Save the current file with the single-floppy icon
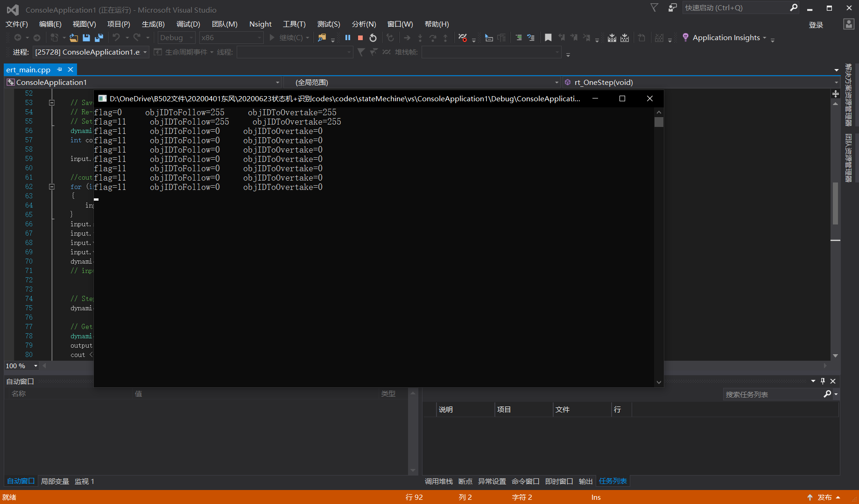859x504 pixels. click(86, 38)
